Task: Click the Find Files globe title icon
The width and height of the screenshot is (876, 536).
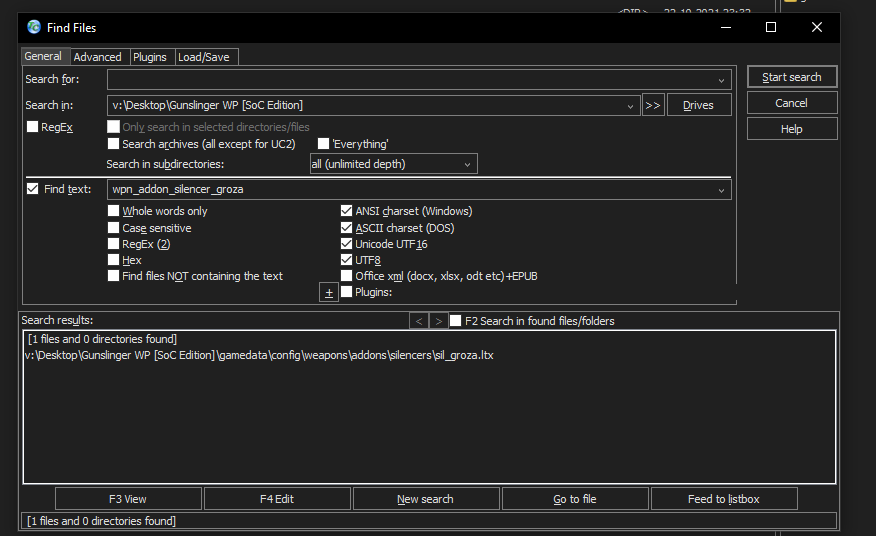Action: click(34, 27)
